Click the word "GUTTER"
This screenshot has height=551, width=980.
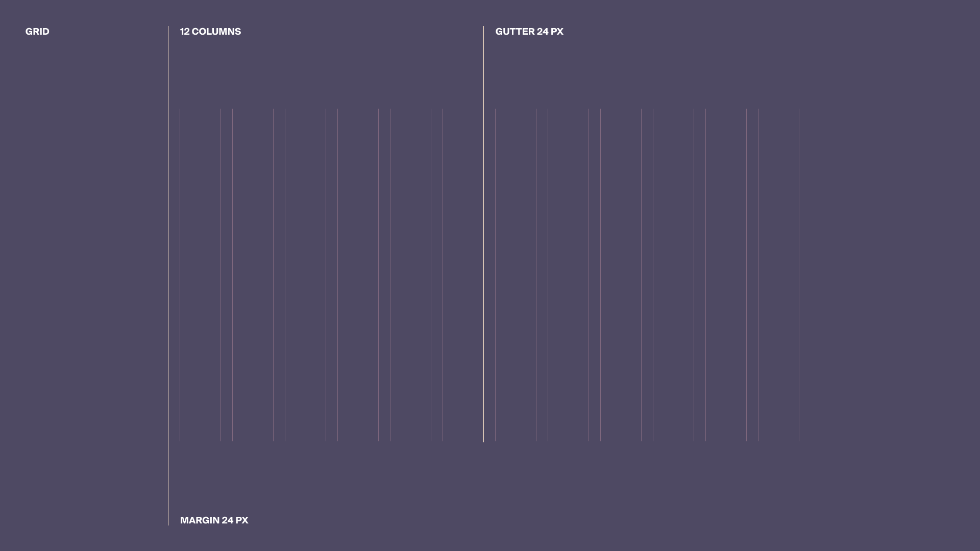coord(515,32)
